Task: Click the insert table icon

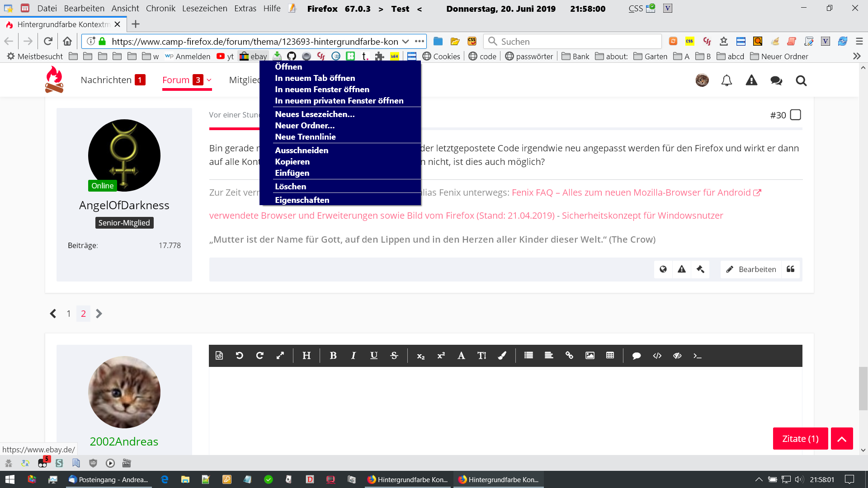Action: [x=610, y=356]
